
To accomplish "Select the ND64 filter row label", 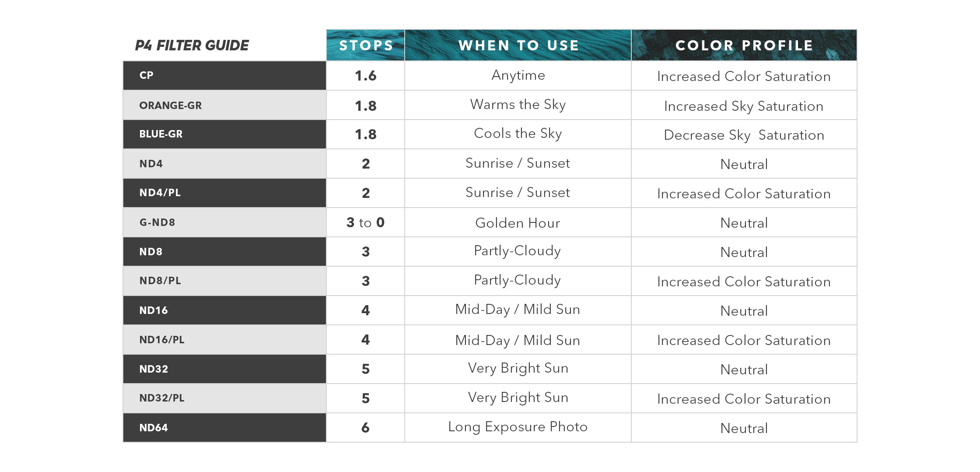I will 224,427.
